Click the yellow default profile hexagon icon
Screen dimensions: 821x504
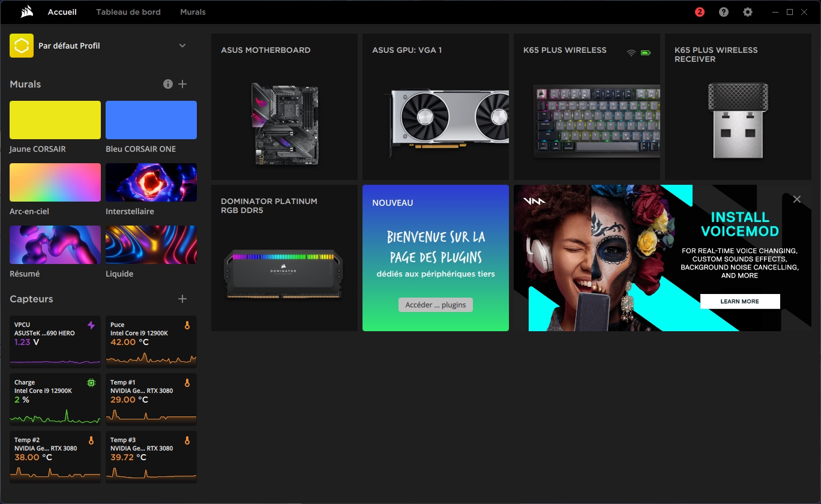22,46
